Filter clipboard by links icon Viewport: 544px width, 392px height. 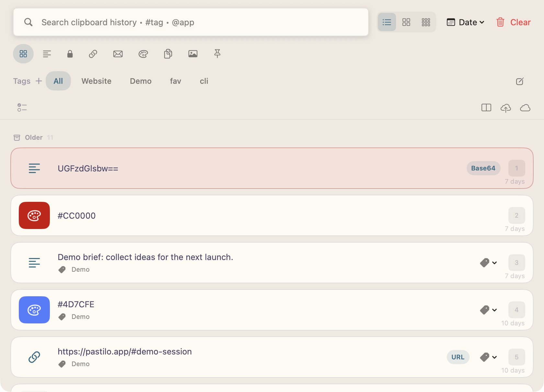[x=93, y=54]
